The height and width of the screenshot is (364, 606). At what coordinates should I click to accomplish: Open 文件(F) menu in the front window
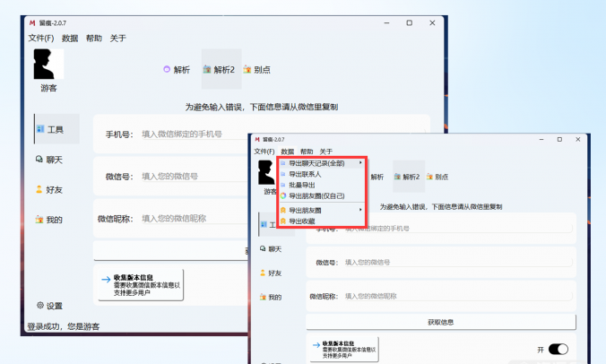point(264,152)
